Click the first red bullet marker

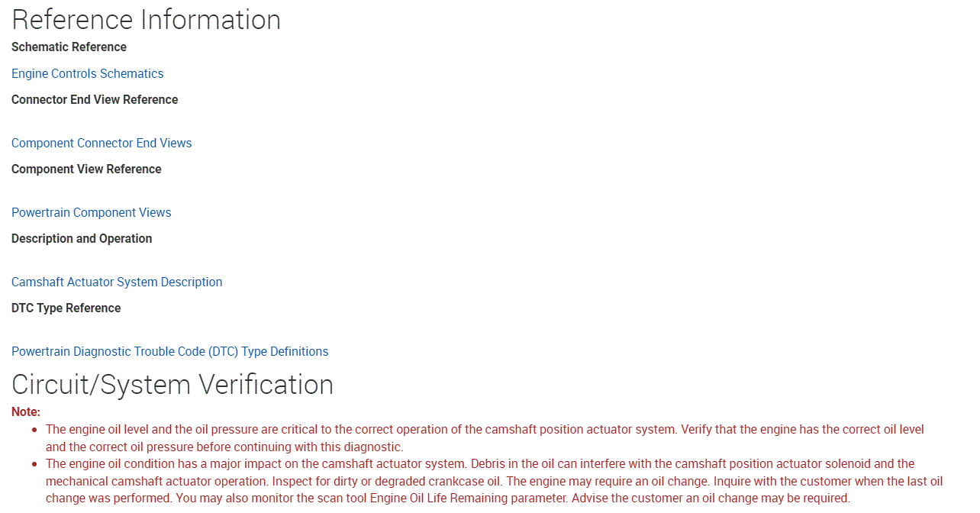(34, 431)
